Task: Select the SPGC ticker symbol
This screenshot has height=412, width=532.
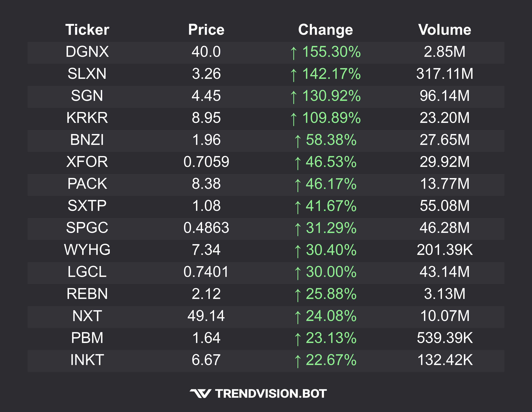Action: click(87, 228)
